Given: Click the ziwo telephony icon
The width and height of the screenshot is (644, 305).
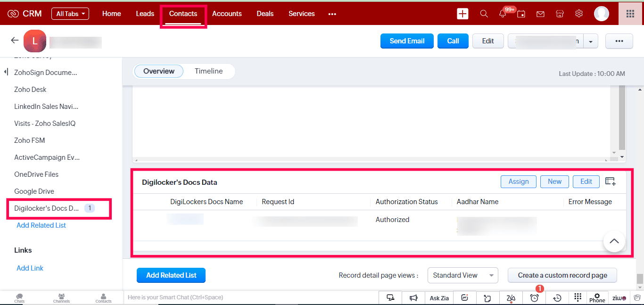Looking at the screenshot, I should [x=619, y=298].
